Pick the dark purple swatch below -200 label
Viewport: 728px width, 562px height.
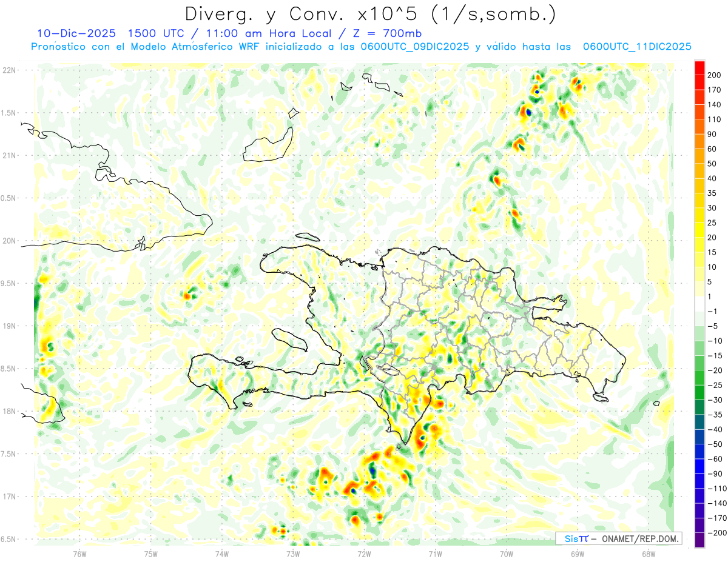click(699, 540)
